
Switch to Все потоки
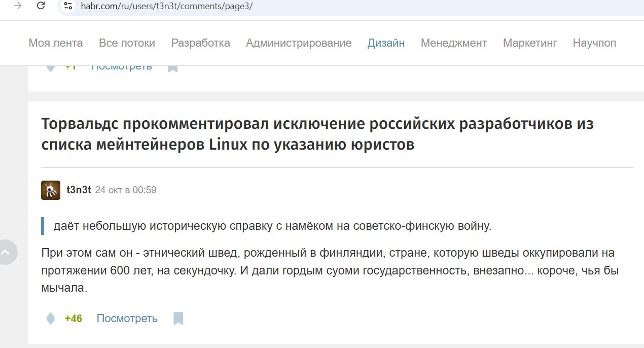click(x=127, y=43)
